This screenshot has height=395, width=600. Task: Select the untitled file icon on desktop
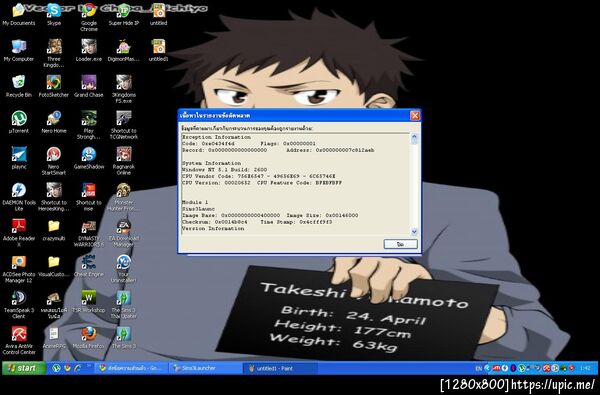tap(158, 15)
